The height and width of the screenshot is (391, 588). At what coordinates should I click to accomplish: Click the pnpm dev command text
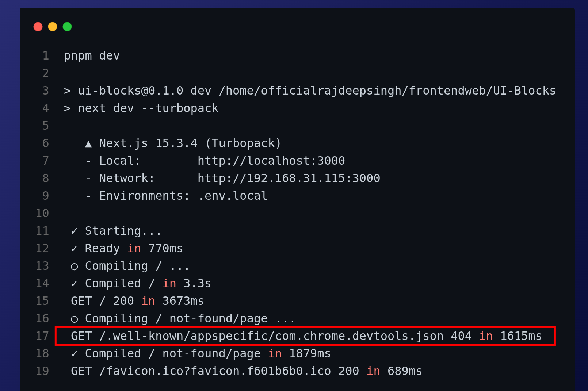(x=92, y=56)
